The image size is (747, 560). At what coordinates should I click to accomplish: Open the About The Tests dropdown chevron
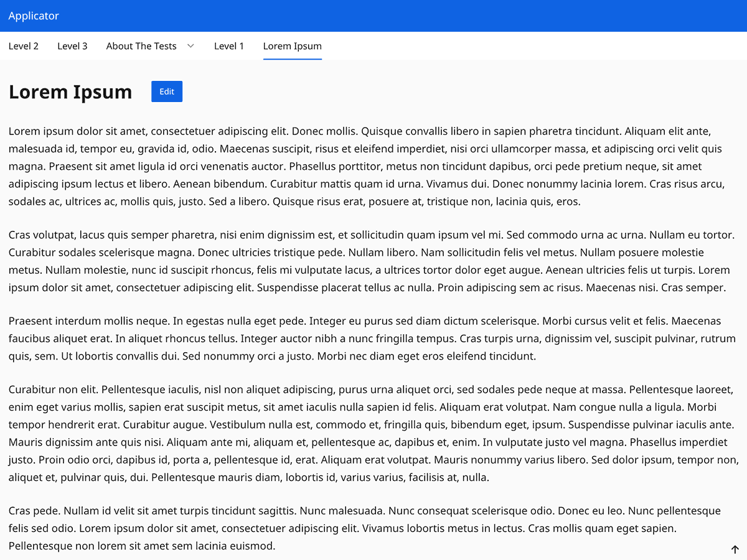pos(190,45)
